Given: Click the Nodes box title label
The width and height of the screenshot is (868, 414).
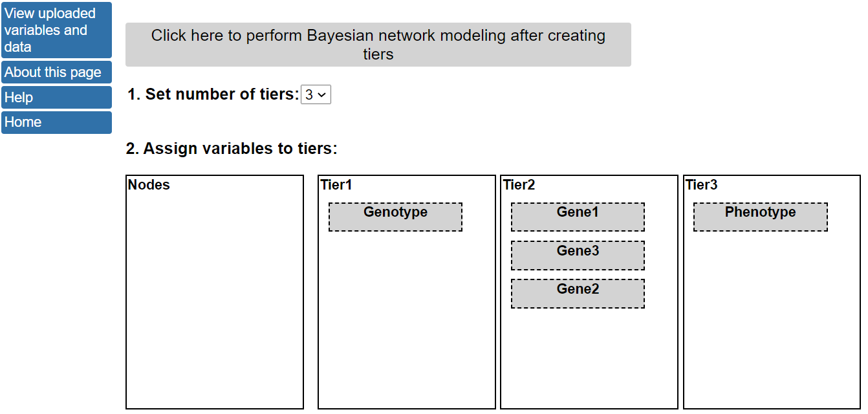Looking at the screenshot, I should pos(149,185).
